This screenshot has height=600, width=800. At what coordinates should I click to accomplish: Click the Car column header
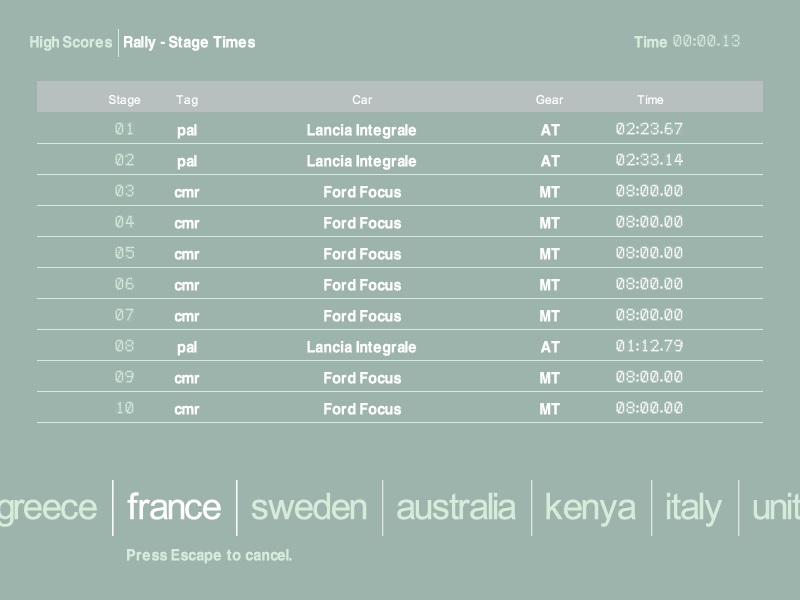coord(362,100)
